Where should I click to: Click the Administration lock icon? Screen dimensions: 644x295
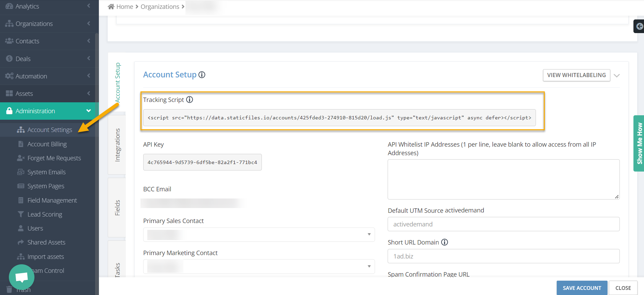click(x=9, y=111)
